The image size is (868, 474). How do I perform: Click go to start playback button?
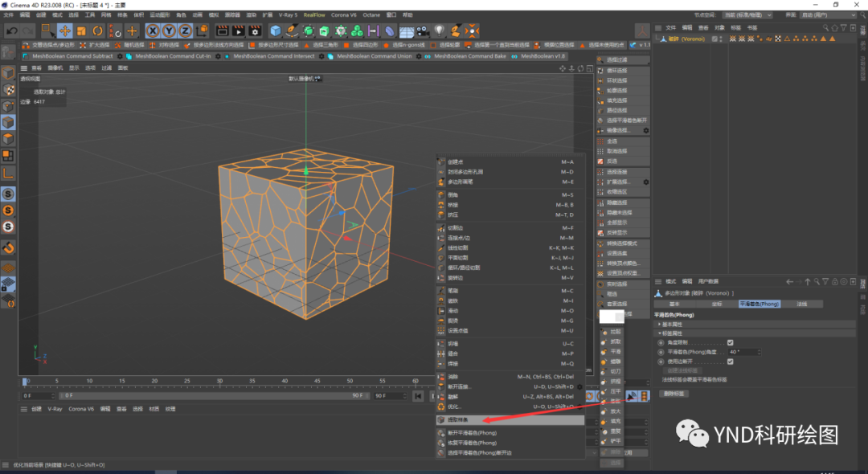(418, 395)
